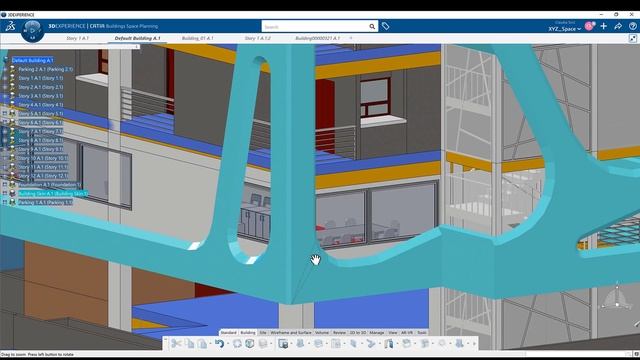Click the Update refresh icon in toolbar

click(x=237, y=344)
